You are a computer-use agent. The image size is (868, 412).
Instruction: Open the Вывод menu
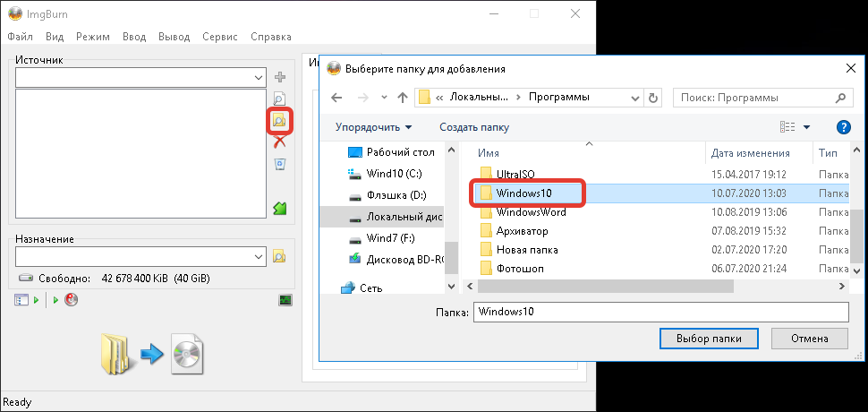pos(174,37)
